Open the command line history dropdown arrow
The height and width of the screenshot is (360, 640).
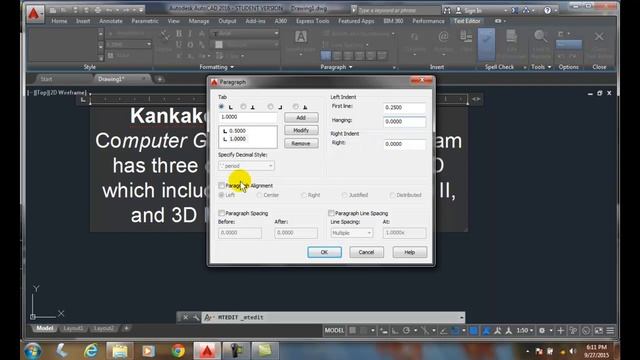[461, 317]
